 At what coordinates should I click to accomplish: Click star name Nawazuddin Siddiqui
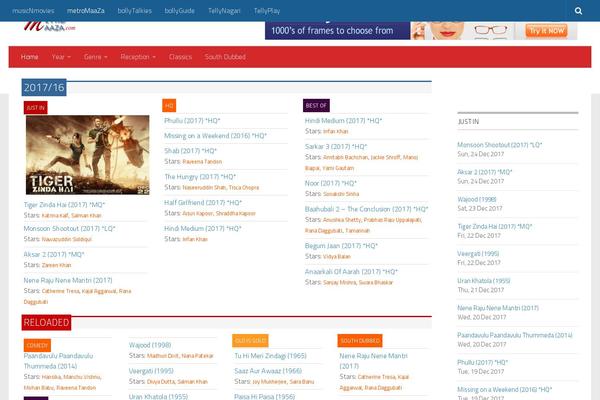67,239
